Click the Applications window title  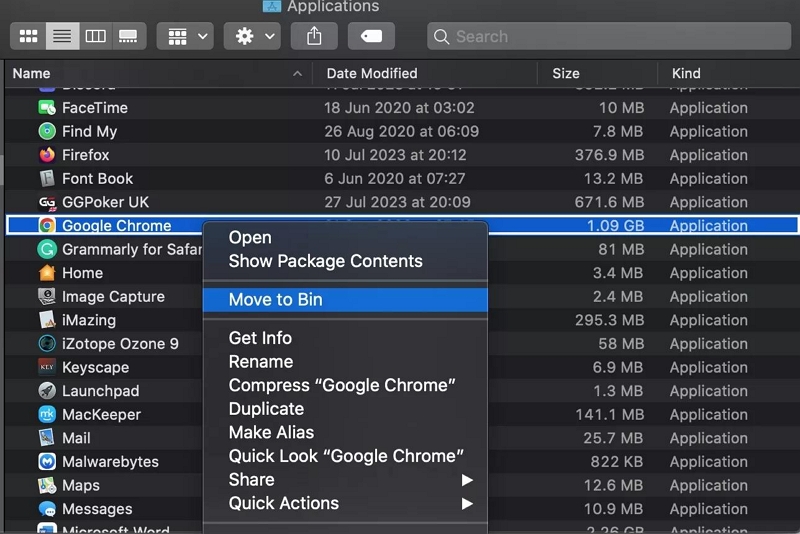pyautogui.click(x=333, y=7)
